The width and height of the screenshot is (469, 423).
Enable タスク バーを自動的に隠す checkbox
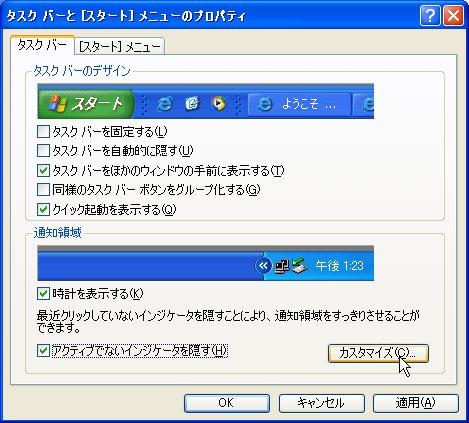click(x=43, y=151)
